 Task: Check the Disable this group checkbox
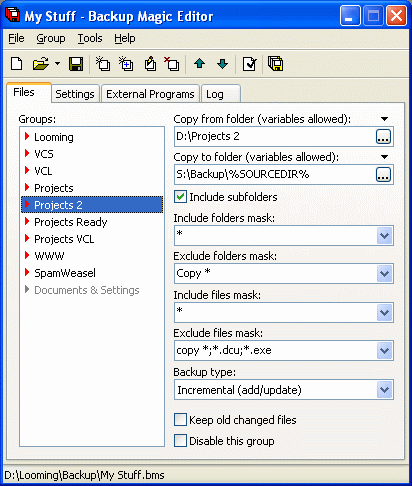(180, 441)
